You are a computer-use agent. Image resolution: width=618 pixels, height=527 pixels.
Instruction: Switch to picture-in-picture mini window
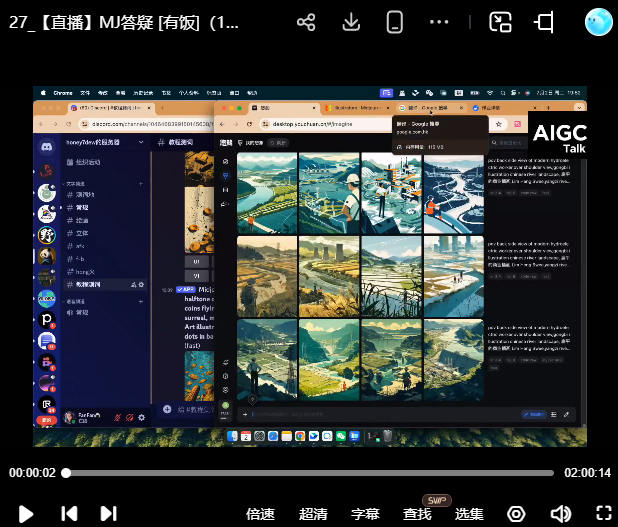[500, 22]
